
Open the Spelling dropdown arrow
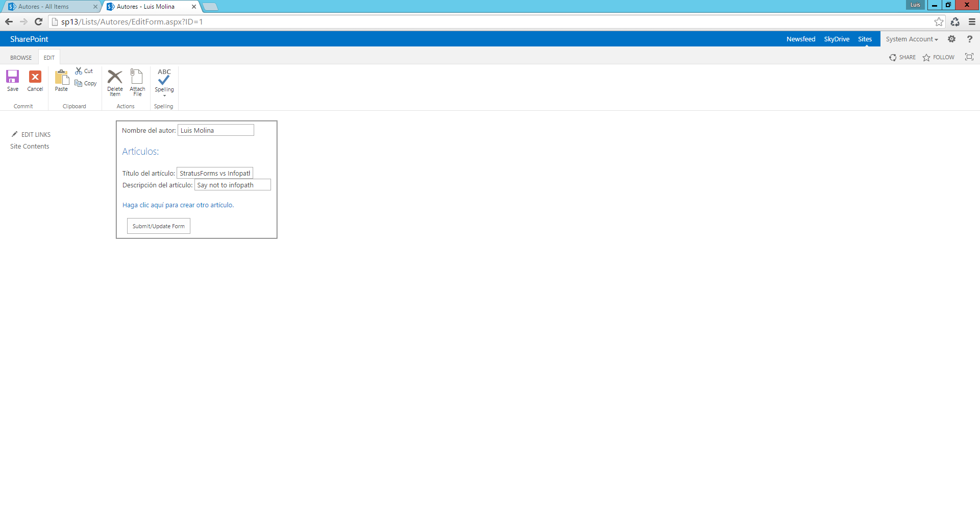click(164, 95)
